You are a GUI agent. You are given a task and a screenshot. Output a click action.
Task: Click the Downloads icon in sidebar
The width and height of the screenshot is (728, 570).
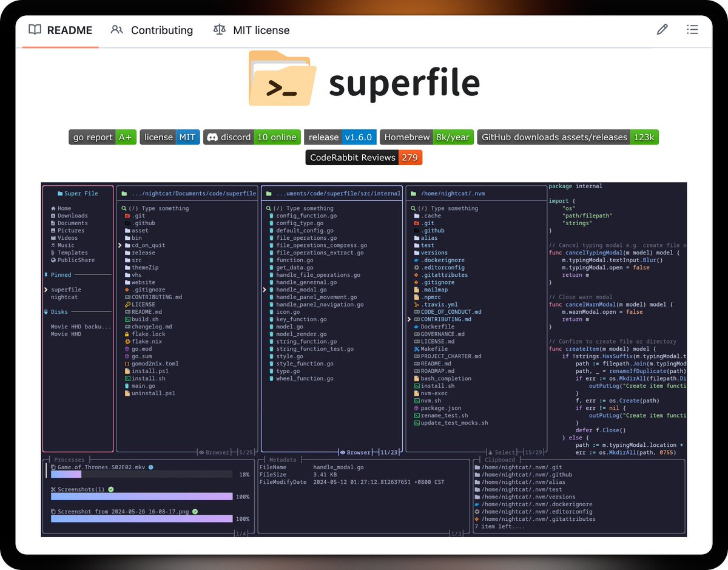point(53,215)
